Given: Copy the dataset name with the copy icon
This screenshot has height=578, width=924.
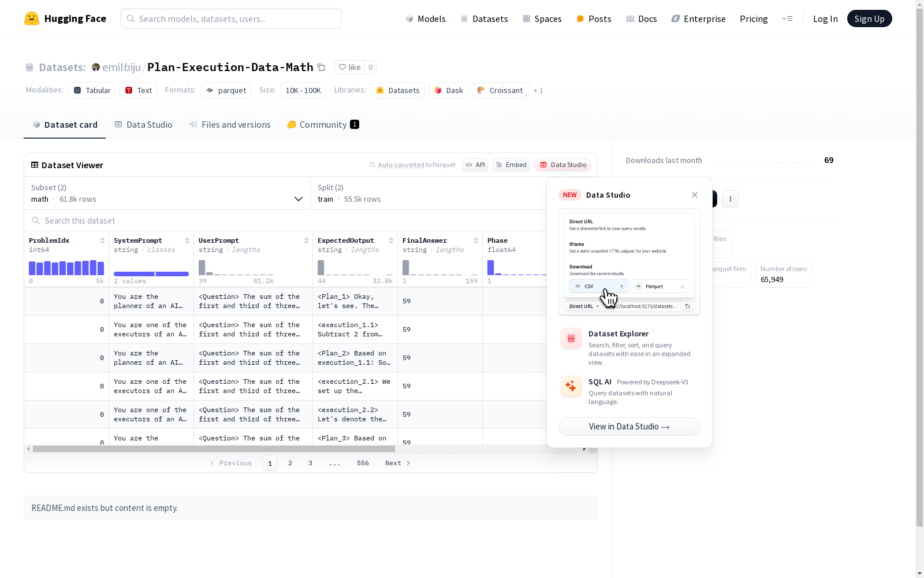Looking at the screenshot, I should (x=321, y=67).
